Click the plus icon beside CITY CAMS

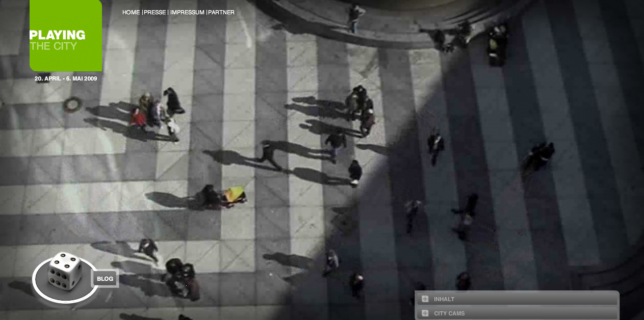[425, 313]
